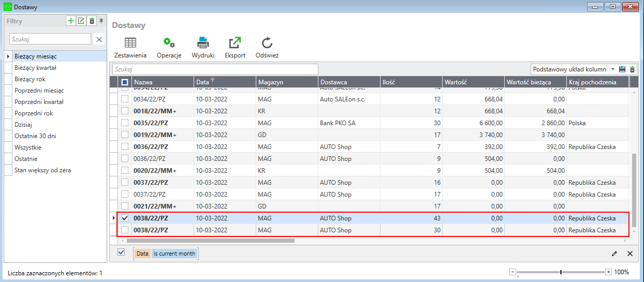The height and width of the screenshot is (282, 644).
Task: Open the Zestawienia table icon
Action: 130,43
